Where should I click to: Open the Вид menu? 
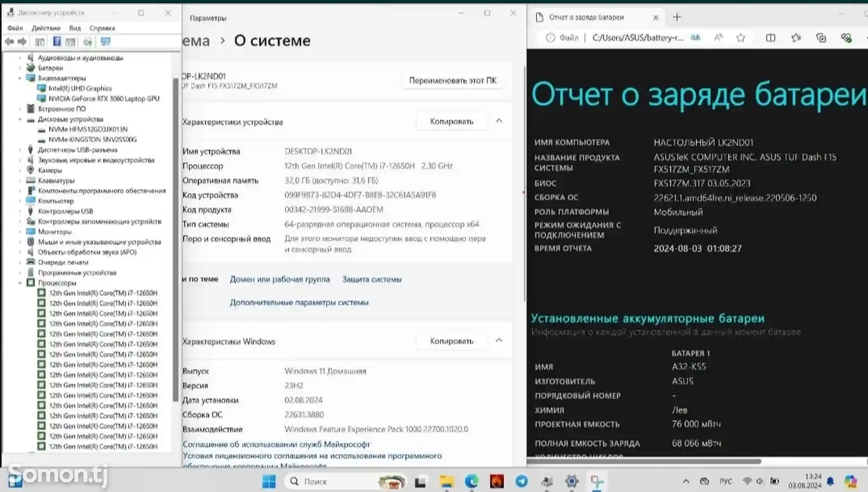pyautogui.click(x=75, y=28)
